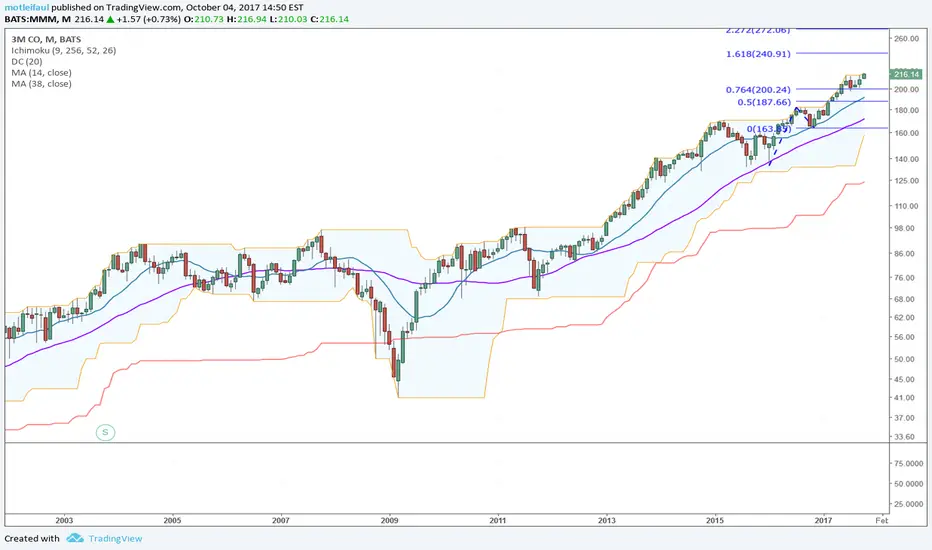Image resolution: width=932 pixels, height=550 pixels.
Task: Click the 25.0000 lower pane scale label
Action: click(x=909, y=504)
